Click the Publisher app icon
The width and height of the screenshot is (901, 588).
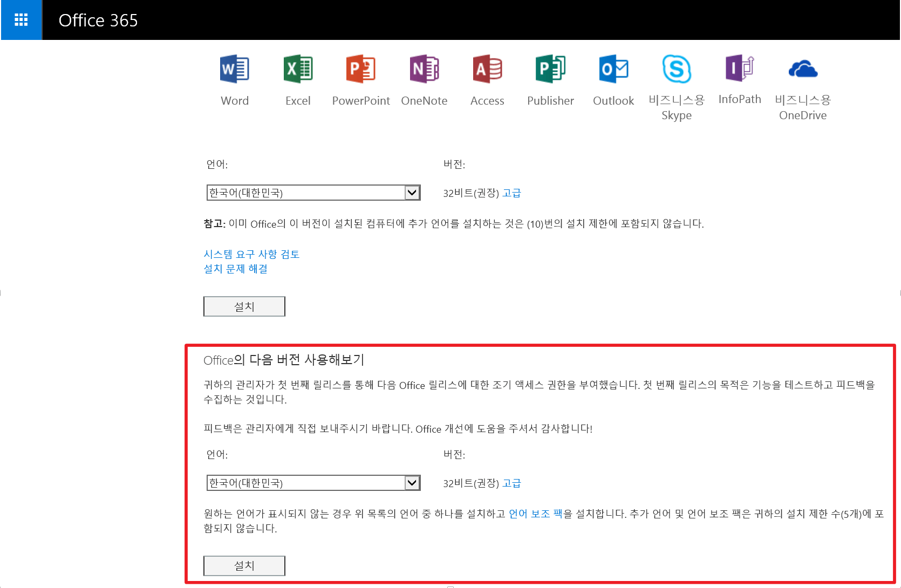coord(550,69)
